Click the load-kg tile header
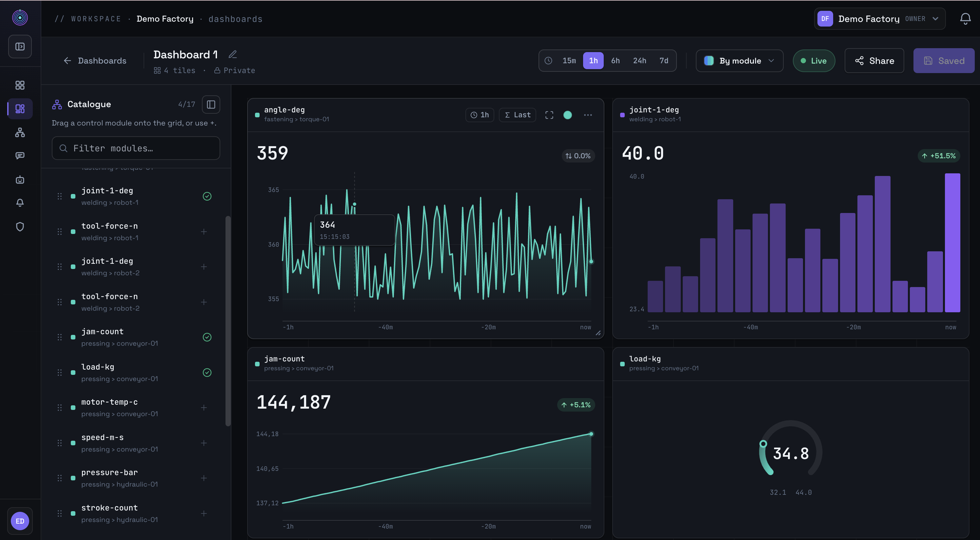The width and height of the screenshot is (980, 540). click(x=790, y=364)
